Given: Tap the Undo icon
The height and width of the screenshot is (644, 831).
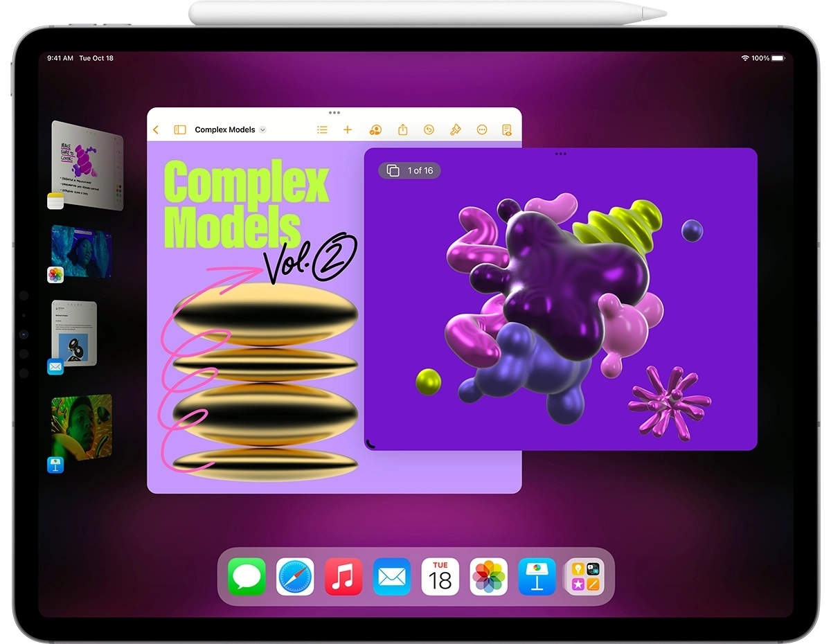Looking at the screenshot, I should click(x=429, y=129).
